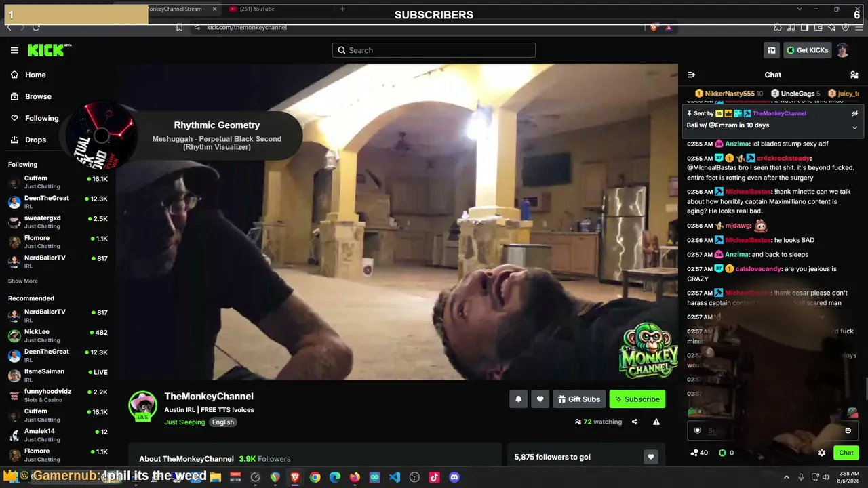
Task: Open a new browser tab
Action: tap(342, 9)
